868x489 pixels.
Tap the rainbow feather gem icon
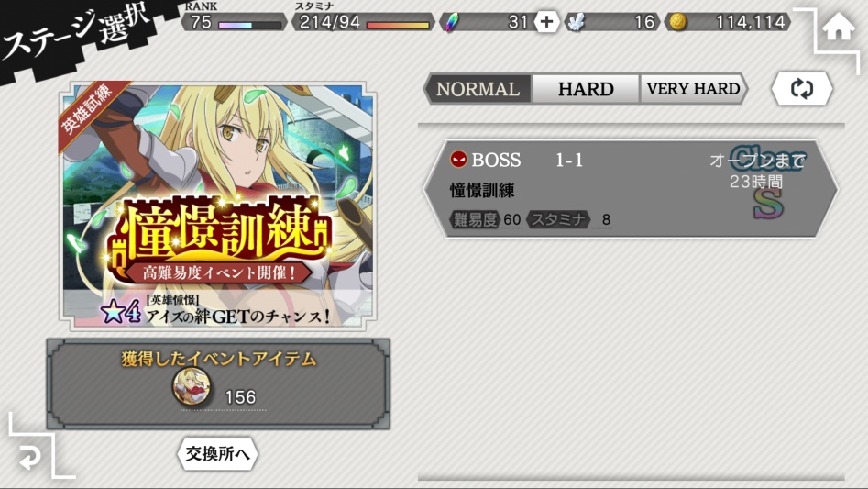point(452,22)
